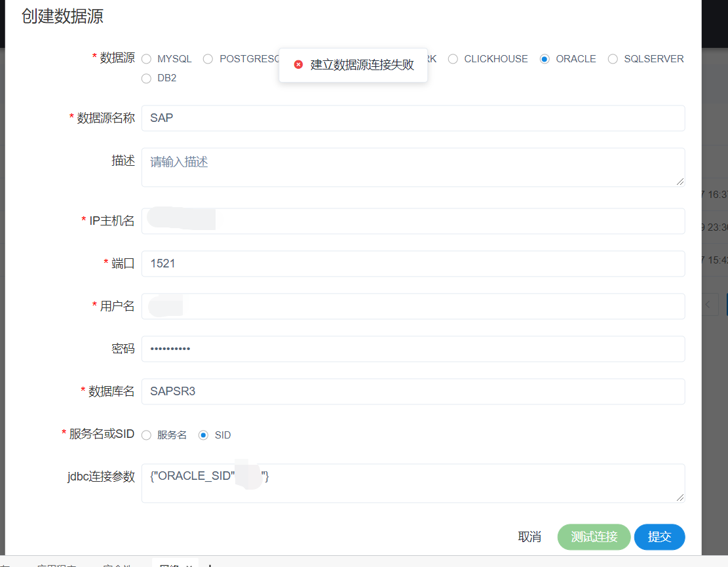
Task: Click the 取消 cancel link
Action: pyautogui.click(x=529, y=537)
